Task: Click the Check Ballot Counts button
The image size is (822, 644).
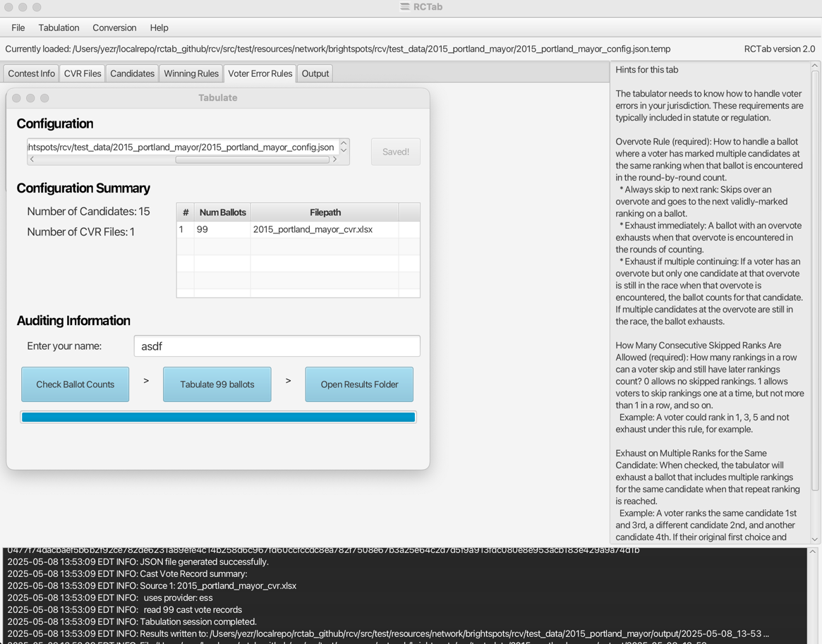Action: [75, 384]
